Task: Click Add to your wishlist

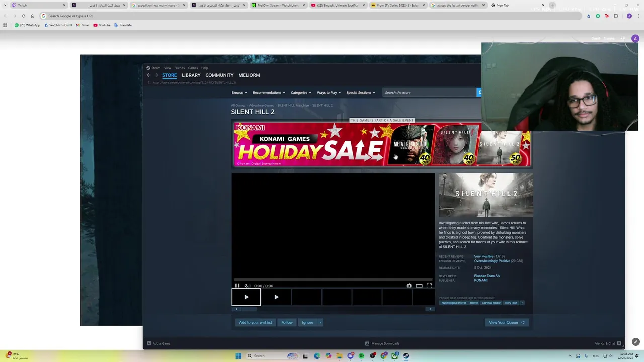Action: click(x=256, y=322)
